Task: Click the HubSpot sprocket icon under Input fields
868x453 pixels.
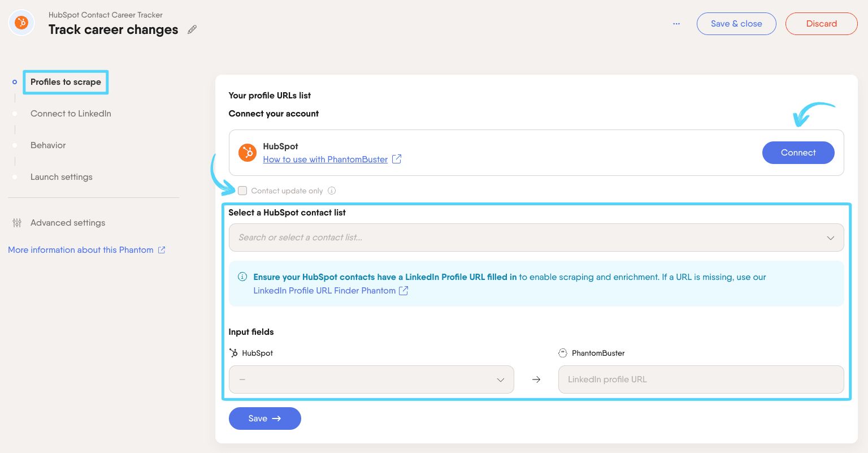Action: click(x=233, y=353)
